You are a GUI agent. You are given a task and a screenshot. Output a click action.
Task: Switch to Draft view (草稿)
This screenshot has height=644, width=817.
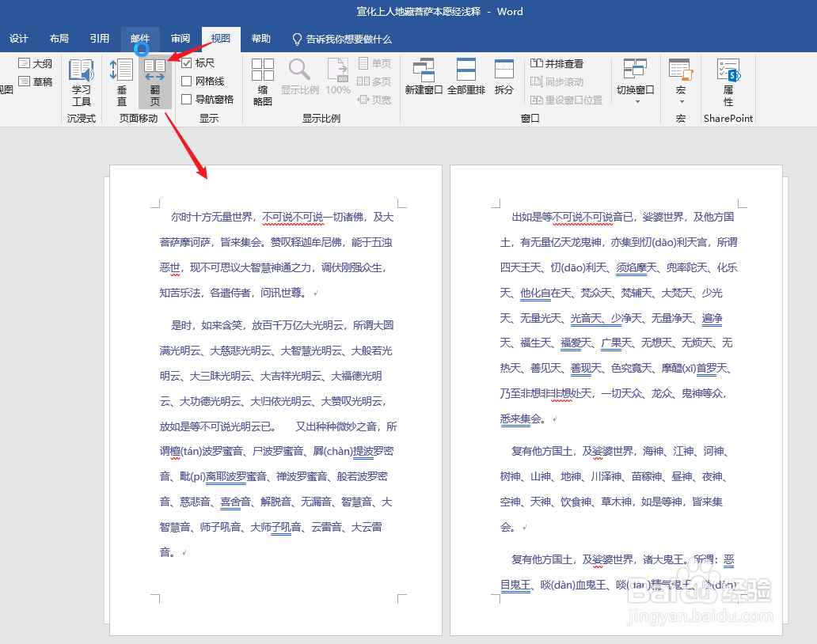36,80
